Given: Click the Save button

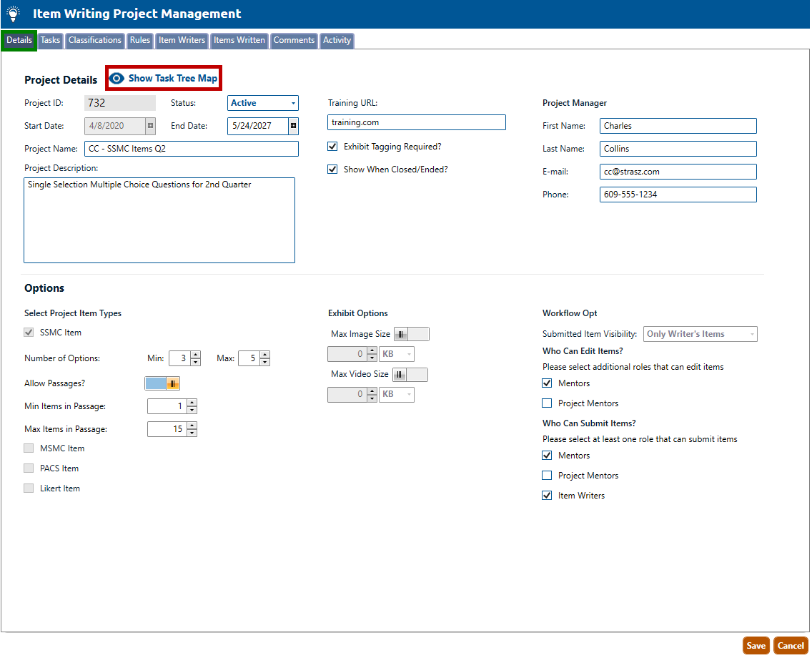Looking at the screenshot, I should point(756,646).
